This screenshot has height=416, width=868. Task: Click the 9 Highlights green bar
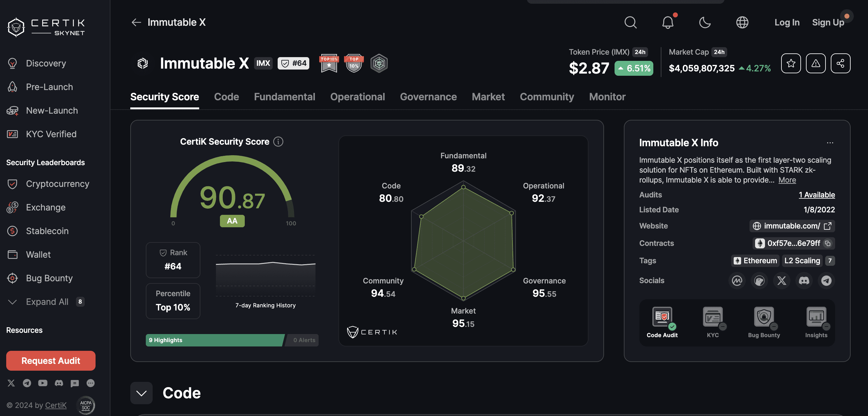215,340
